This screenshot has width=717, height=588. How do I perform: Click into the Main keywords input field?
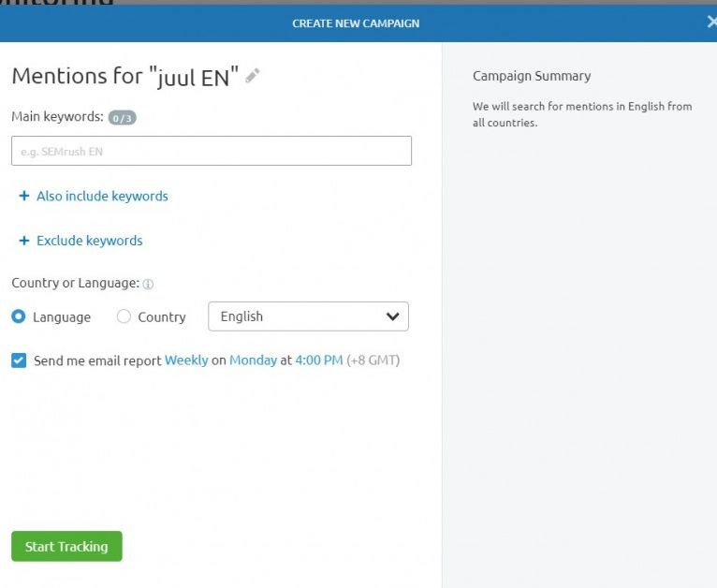[x=212, y=151]
